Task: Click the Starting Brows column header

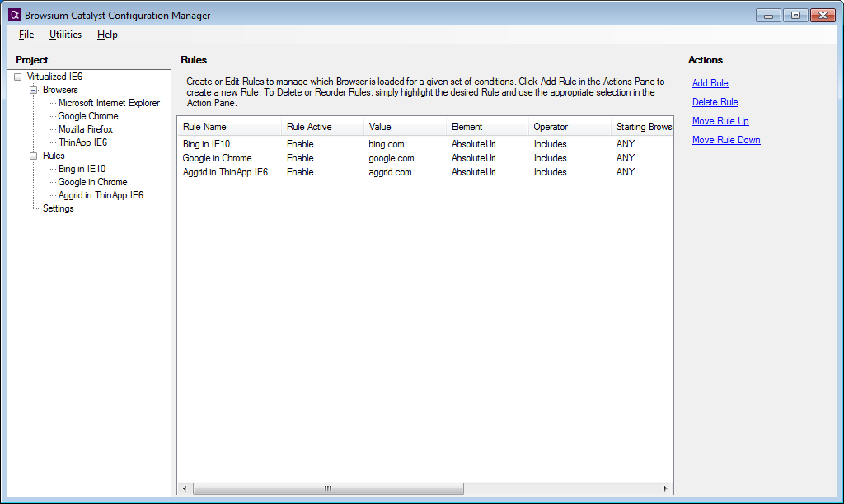Action: point(641,127)
